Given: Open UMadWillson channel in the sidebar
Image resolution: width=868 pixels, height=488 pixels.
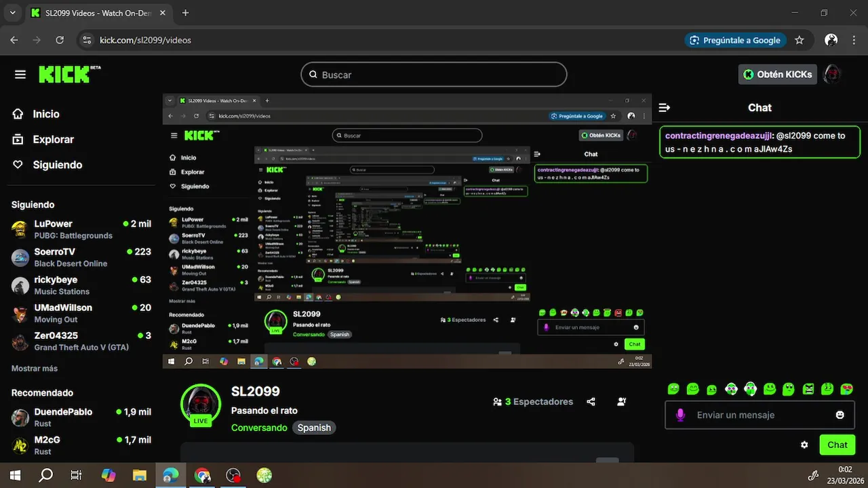Looking at the screenshot, I should 81,313.
